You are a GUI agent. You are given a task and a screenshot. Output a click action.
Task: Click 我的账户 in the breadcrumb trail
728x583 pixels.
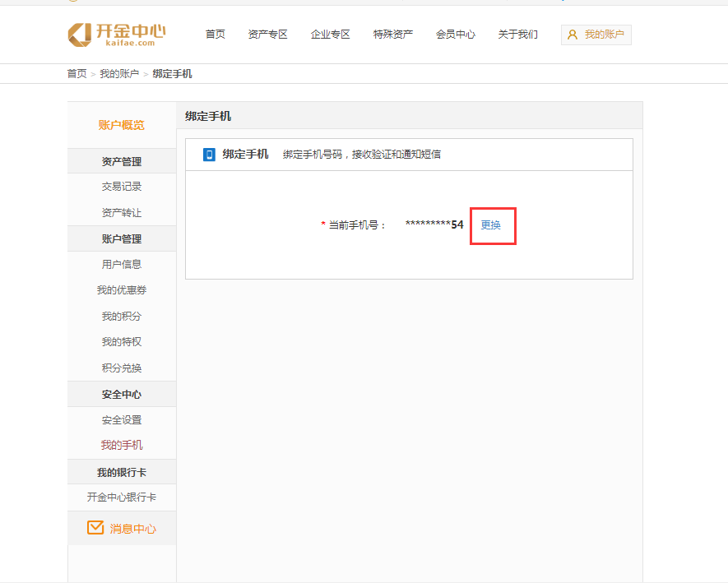click(x=119, y=74)
